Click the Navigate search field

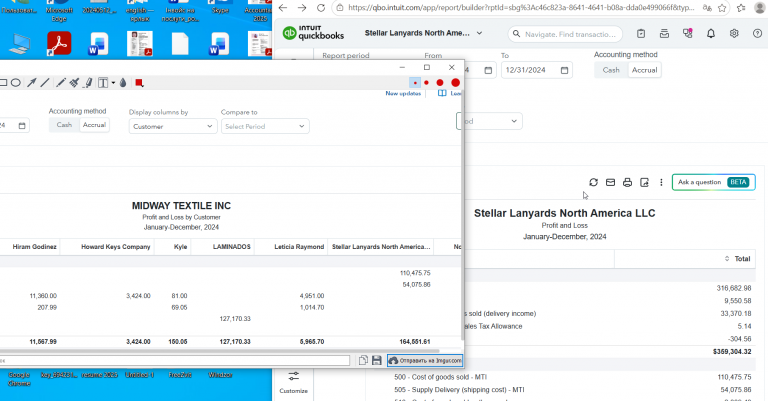tap(565, 34)
